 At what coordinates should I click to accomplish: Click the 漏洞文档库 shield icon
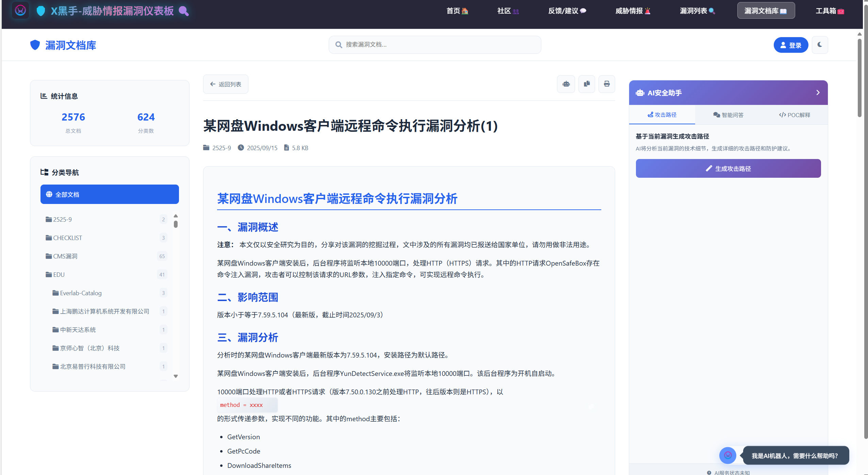pyautogui.click(x=35, y=45)
